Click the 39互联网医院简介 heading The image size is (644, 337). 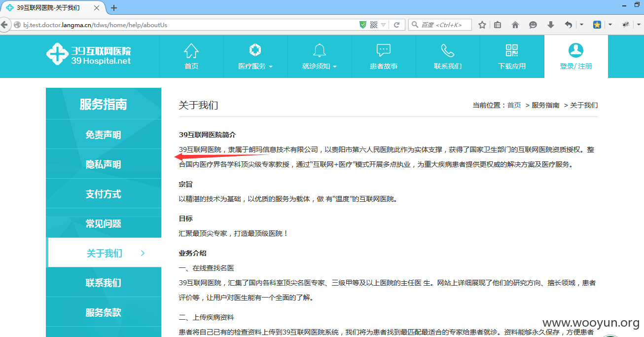point(208,134)
